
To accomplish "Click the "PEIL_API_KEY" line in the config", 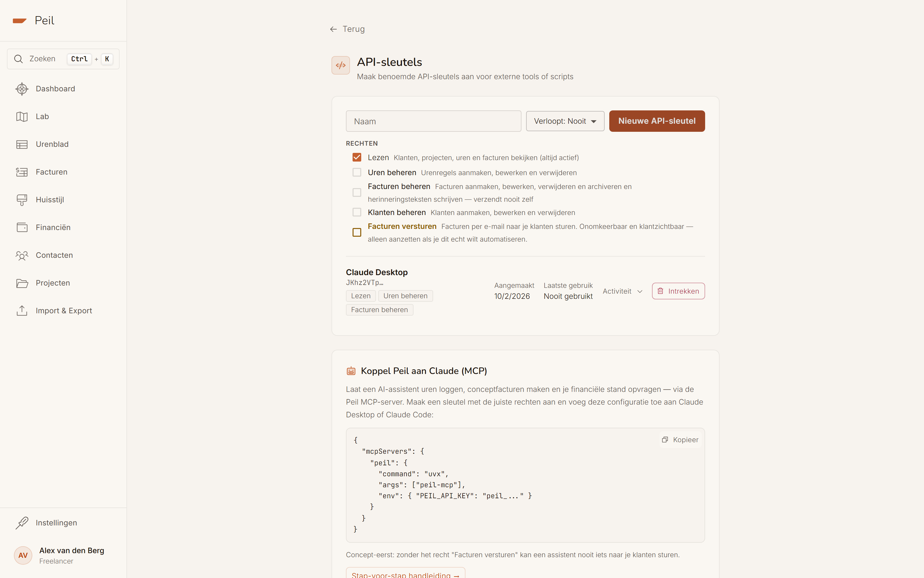I will click(x=455, y=496).
